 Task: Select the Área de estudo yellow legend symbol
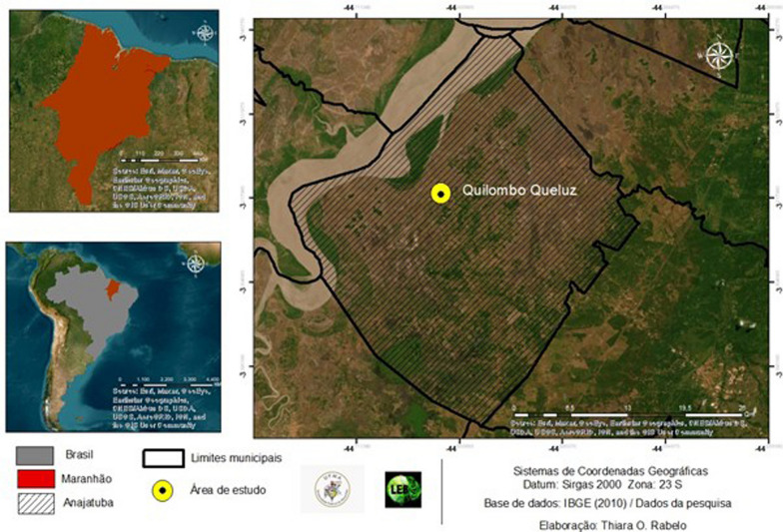pyautogui.click(x=159, y=490)
